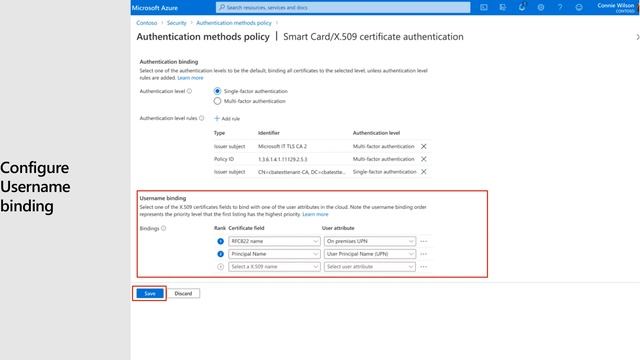Open Authentication methods policy breadcrumb

(x=233, y=23)
